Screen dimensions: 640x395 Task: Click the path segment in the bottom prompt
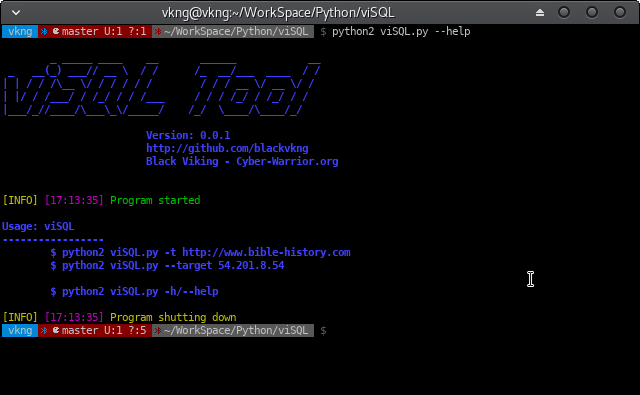point(233,330)
